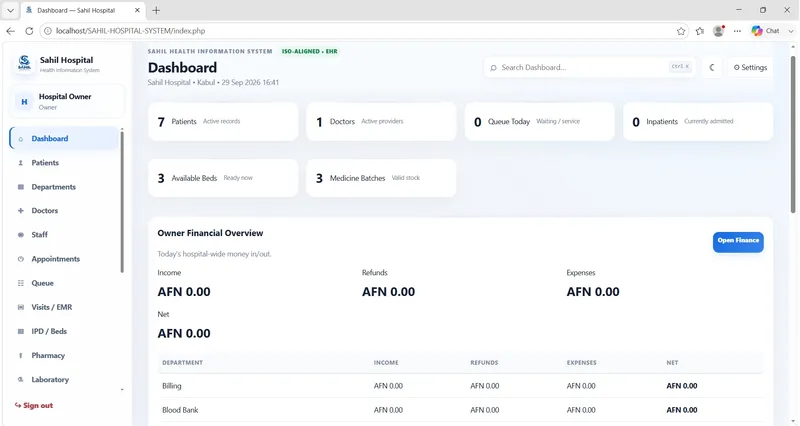Open the tab search dropdown arrow
Image resolution: width=800 pixels, height=426 pixels.
10,10
